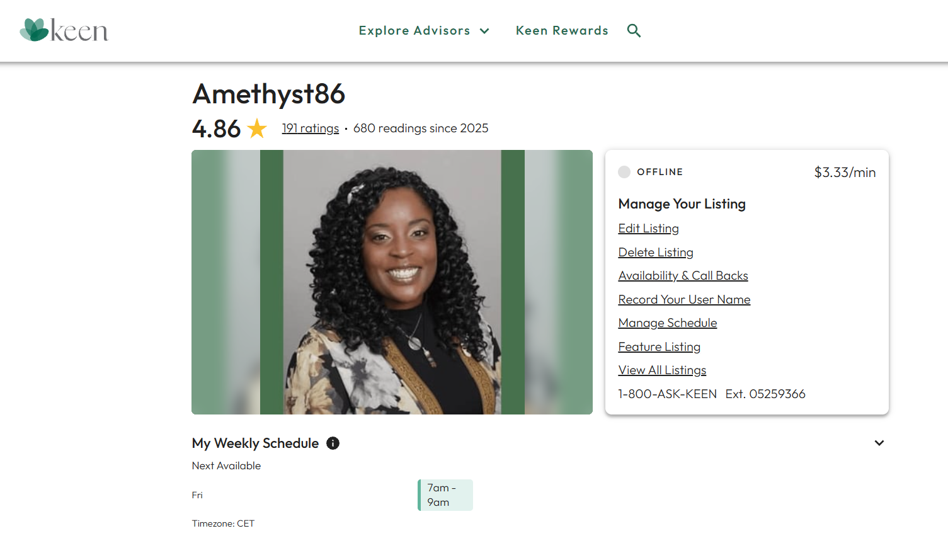Viewport: 948px width, 560px height.
Task: Click the Amethyst86 heading
Action: point(269,94)
